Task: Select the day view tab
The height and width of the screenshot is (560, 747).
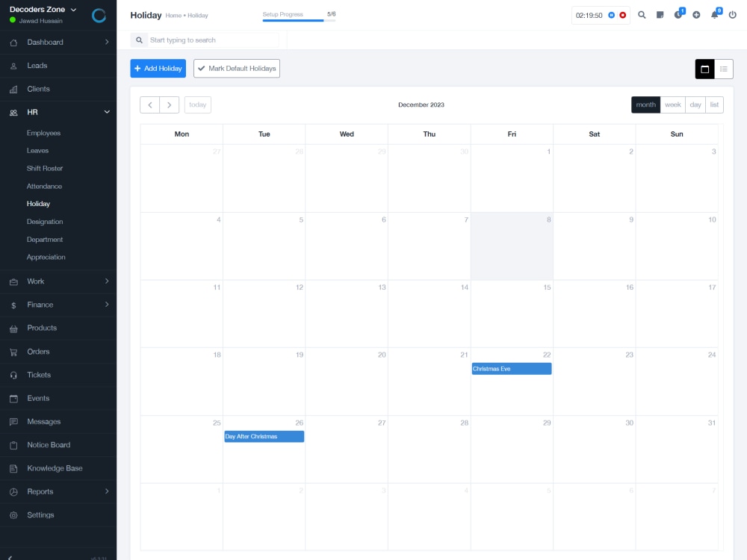Action: click(695, 105)
